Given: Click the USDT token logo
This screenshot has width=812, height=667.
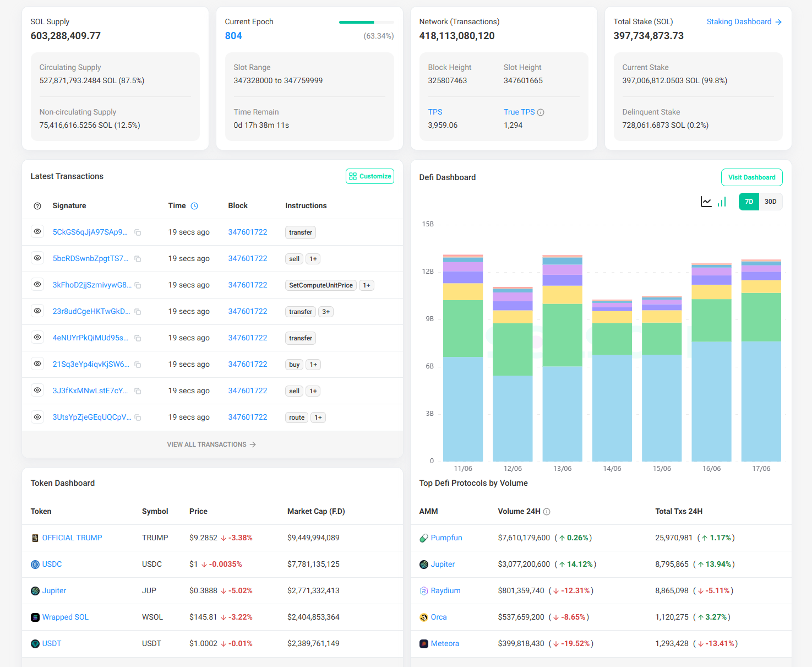Looking at the screenshot, I should coord(35,644).
